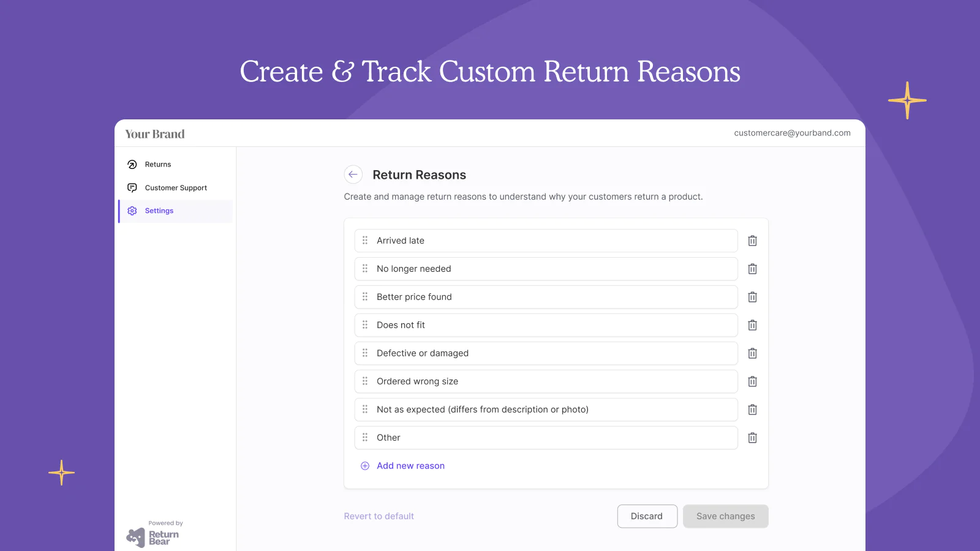Viewport: 980px width, 551px height.
Task: Click the Settings gear icon
Action: pyautogui.click(x=132, y=211)
